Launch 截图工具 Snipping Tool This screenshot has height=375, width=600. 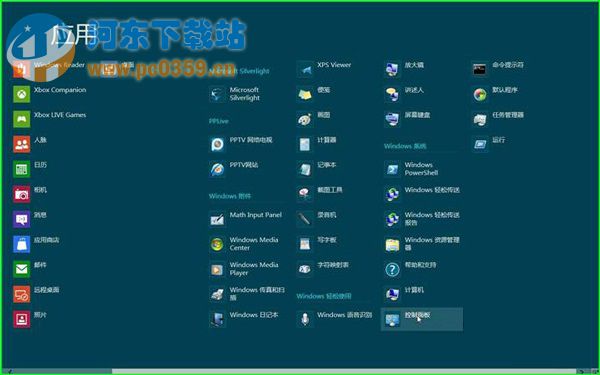[x=320, y=194]
